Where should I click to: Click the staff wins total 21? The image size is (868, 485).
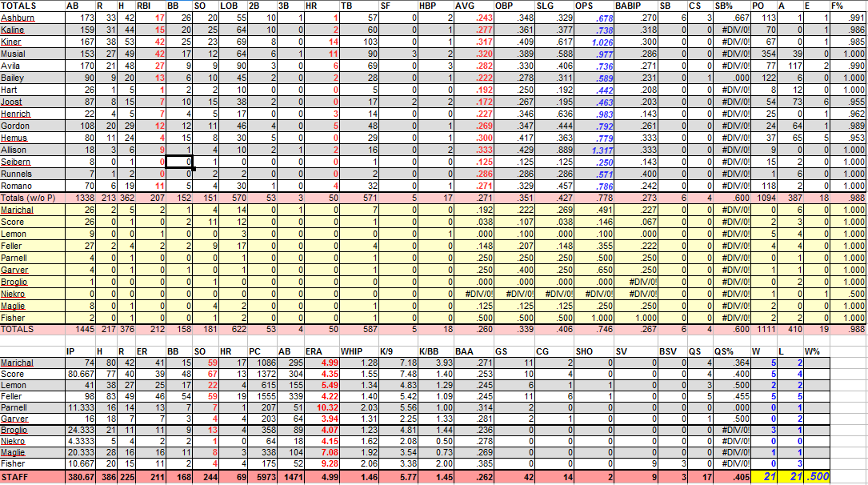(x=765, y=477)
